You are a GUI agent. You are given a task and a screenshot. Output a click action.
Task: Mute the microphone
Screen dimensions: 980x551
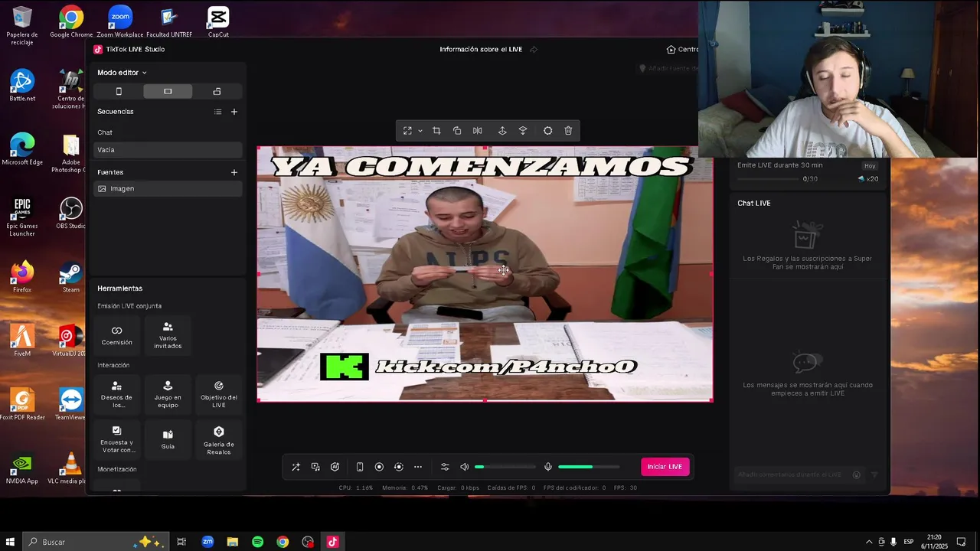point(547,467)
